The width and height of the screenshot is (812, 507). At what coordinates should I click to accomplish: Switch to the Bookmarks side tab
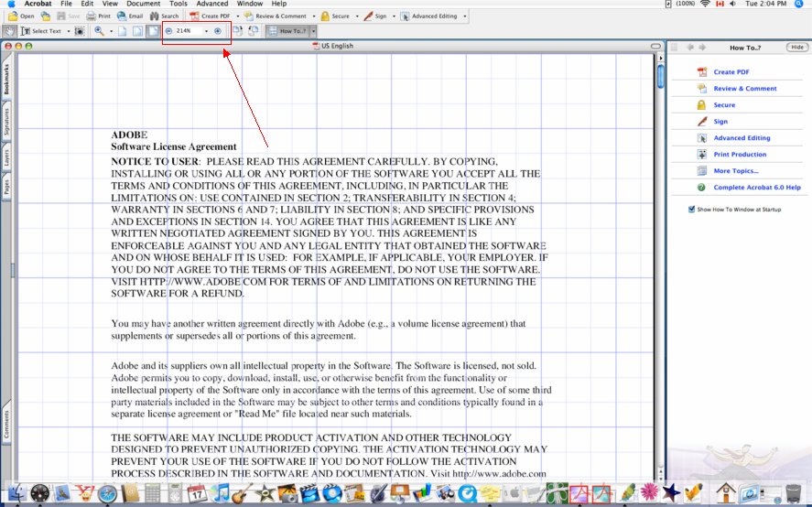click(x=6, y=79)
